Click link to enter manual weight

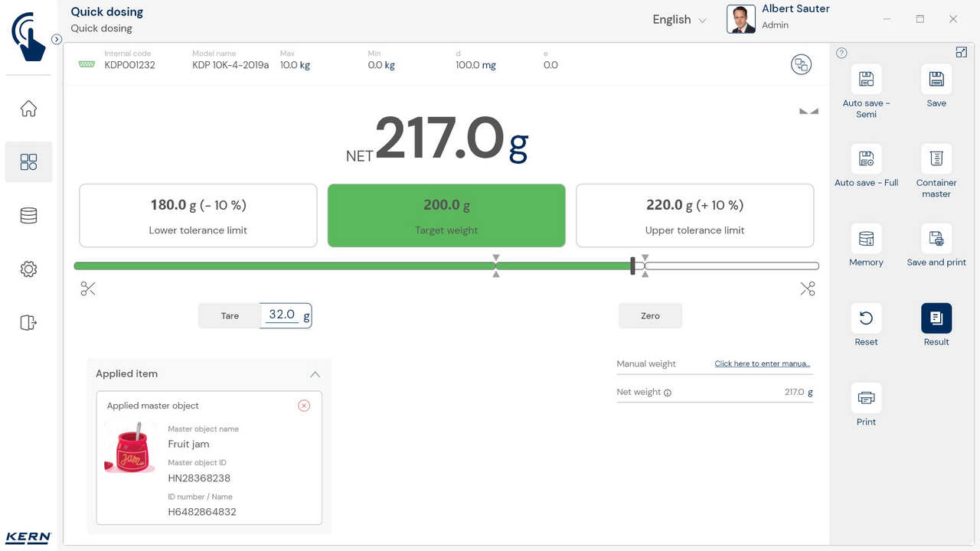click(762, 364)
